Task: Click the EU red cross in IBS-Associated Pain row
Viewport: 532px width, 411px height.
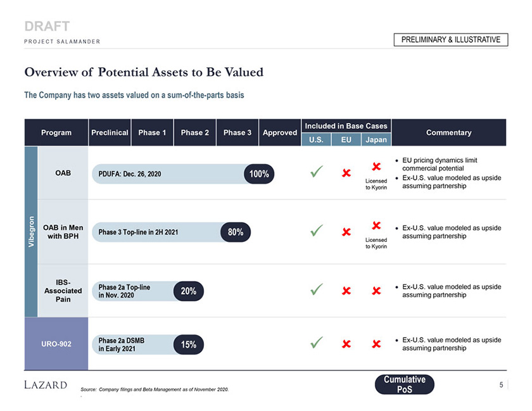Action: (x=346, y=291)
